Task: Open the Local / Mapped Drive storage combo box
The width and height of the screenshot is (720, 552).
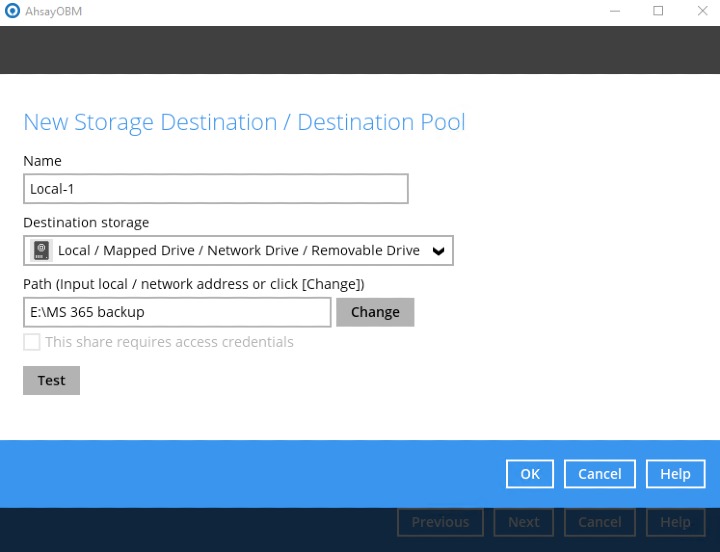Action: point(238,251)
